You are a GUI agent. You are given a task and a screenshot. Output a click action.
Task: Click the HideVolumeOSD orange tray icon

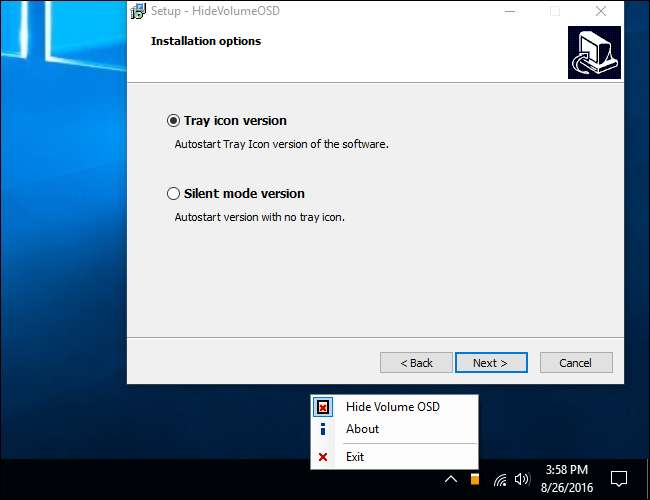475,479
